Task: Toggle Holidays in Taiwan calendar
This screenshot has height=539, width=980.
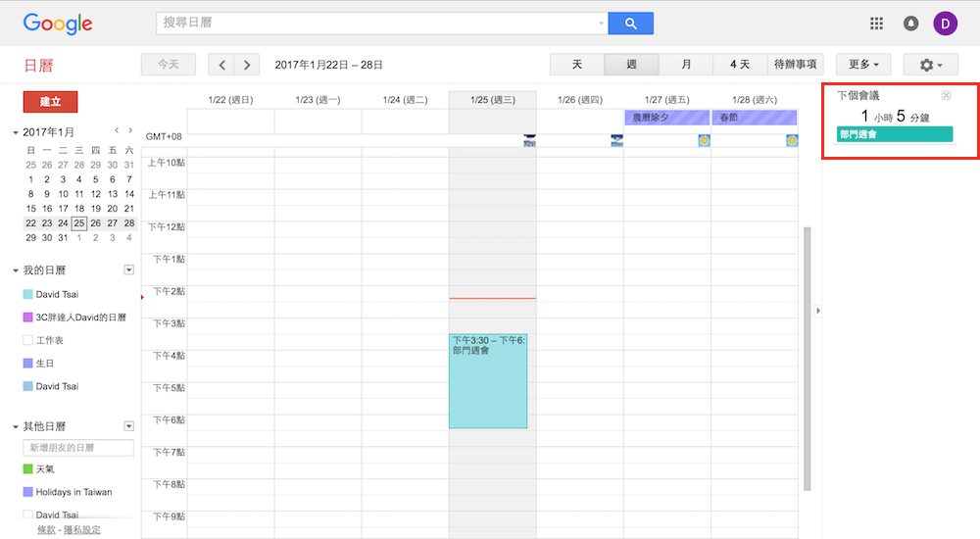Action: [27, 492]
